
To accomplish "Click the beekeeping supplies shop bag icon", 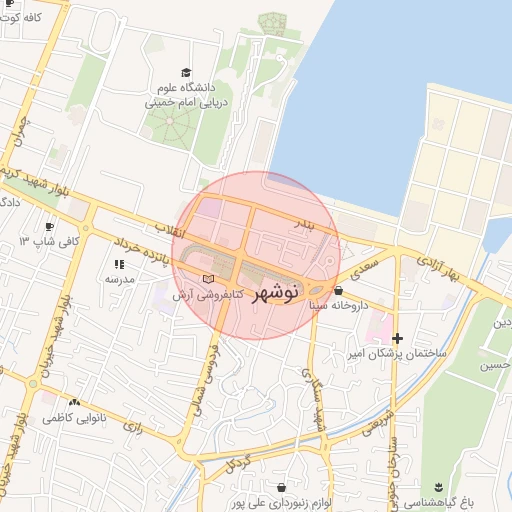I will tap(281, 488).
